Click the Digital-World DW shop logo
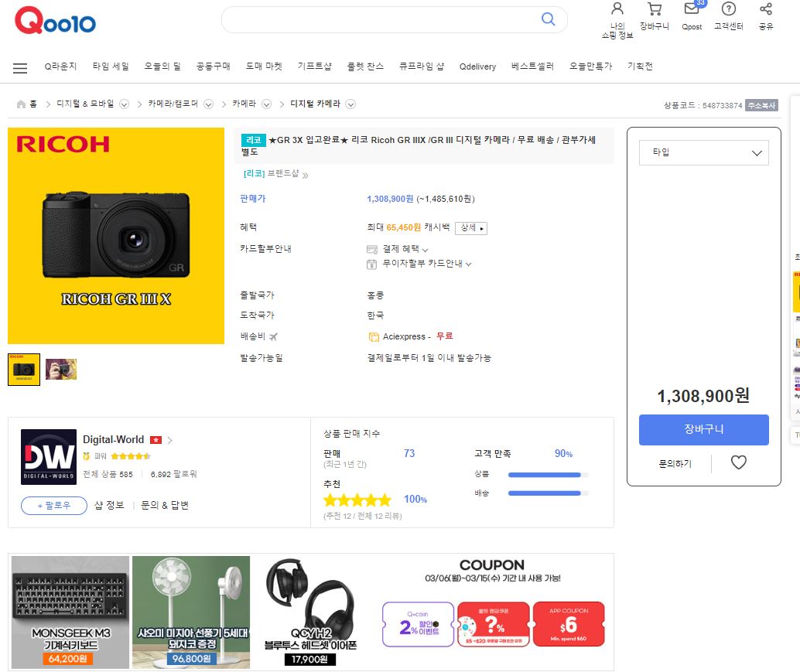Screen dimensions: 800x672 click(49, 457)
